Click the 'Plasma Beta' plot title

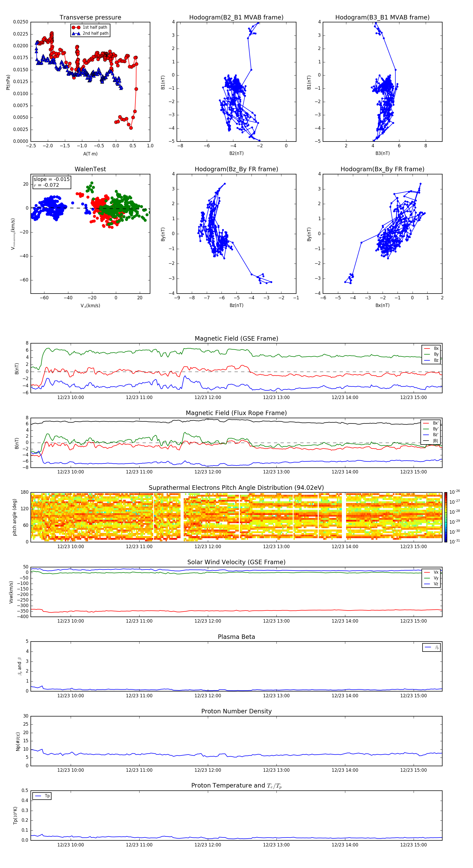click(x=236, y=637)
